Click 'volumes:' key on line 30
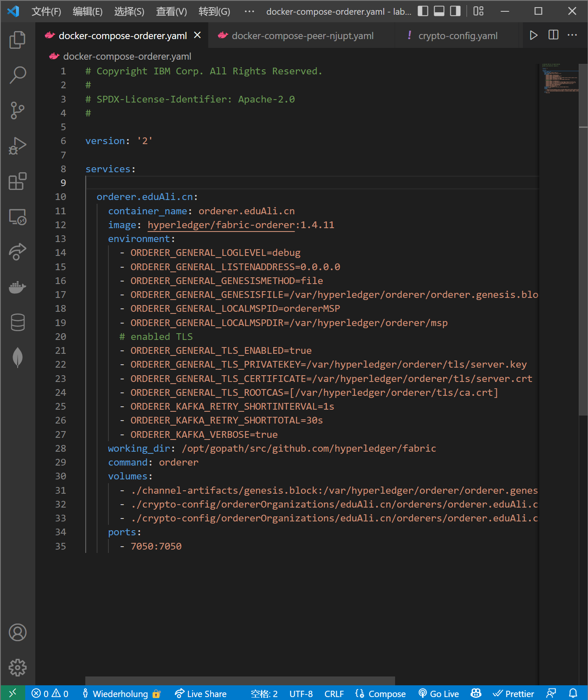588x700 pixels. 130,476
